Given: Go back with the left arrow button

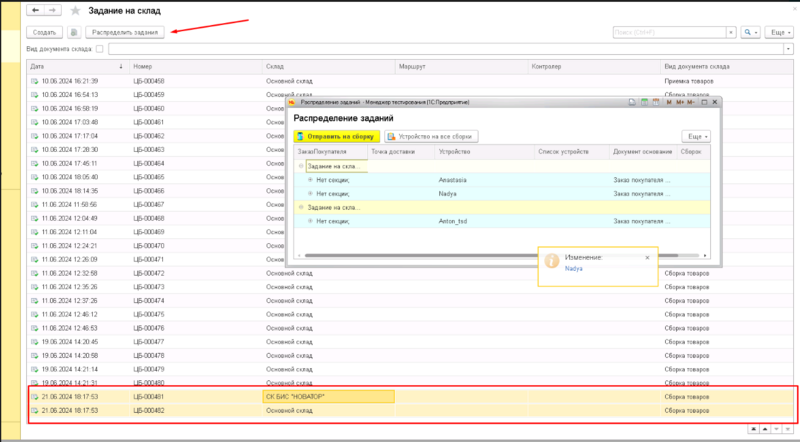Looking at the screenshot, I should click(35, 10).
